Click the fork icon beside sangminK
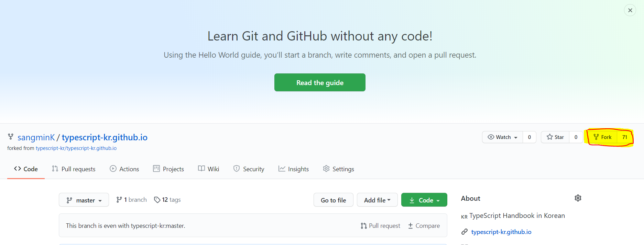This screenshot has width=644, height=245. [11, 137]
